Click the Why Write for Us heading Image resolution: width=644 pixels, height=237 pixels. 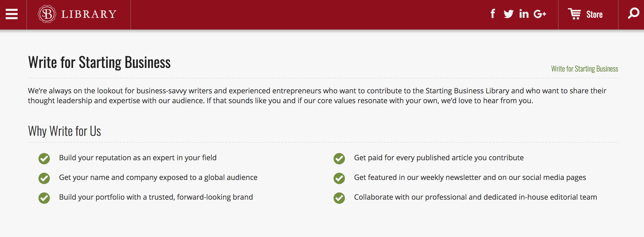click(64, 131)
